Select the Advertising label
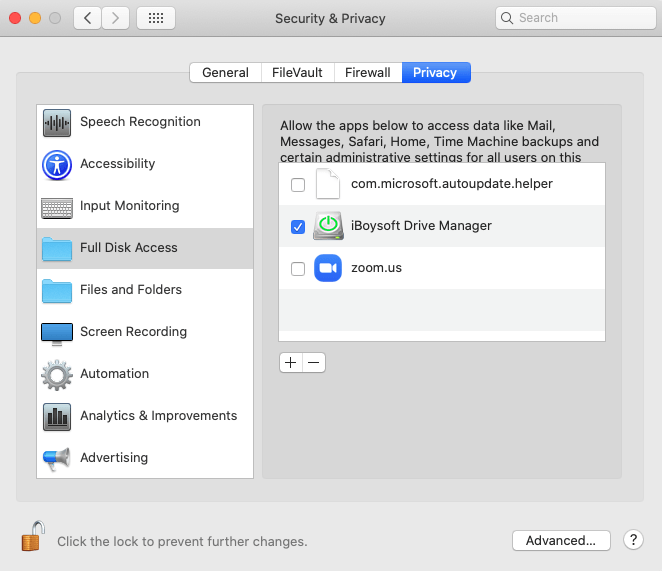The image size is (662, 571). [114, 458]
